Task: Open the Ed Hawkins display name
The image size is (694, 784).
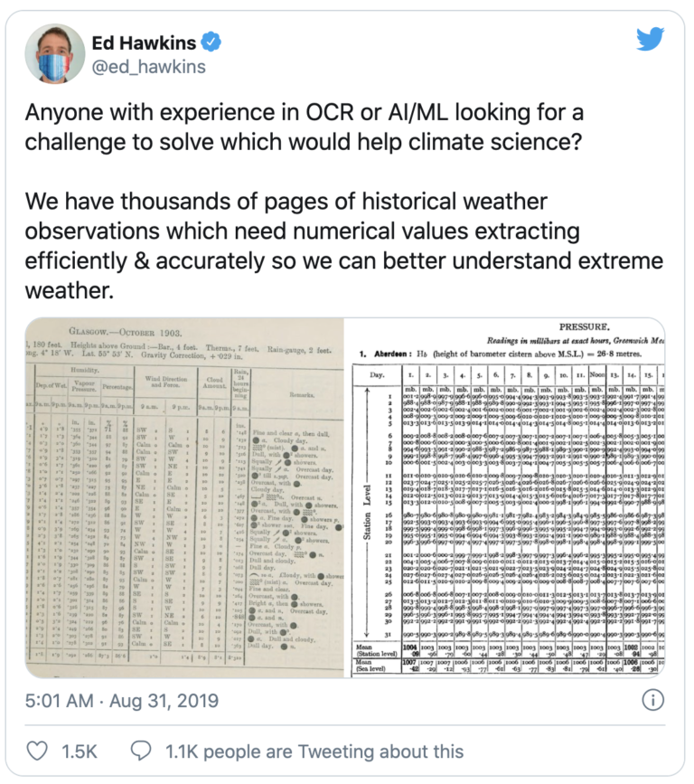Action: 144,43
